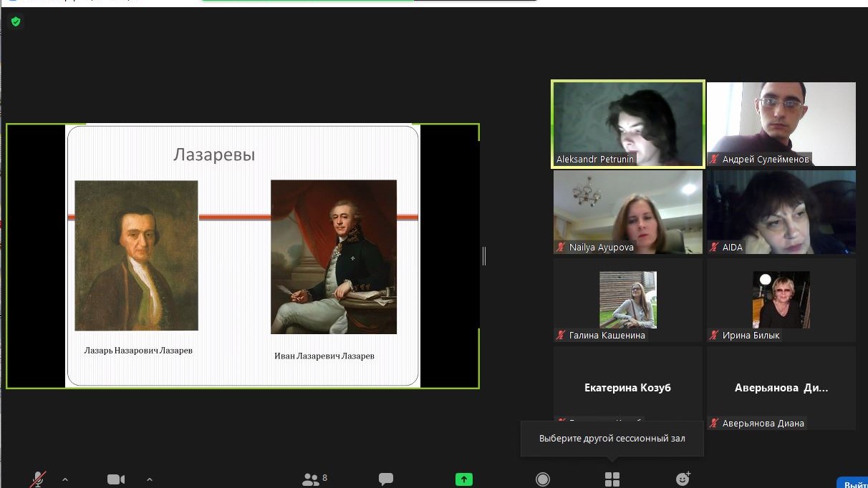Image resolution: width=868 pixels, height=488 pixels.
Task: Click the green encryption shield icon
Action: click(x=16, y=21)
